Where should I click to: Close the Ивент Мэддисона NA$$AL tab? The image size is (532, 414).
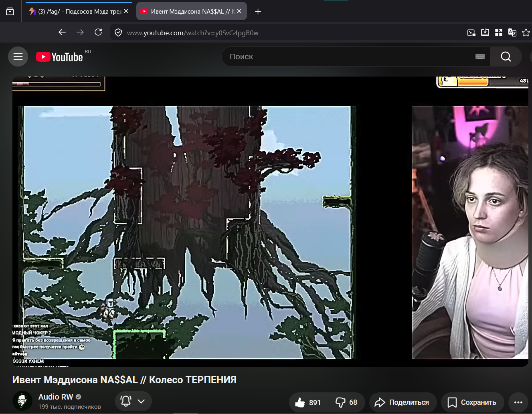239,11
